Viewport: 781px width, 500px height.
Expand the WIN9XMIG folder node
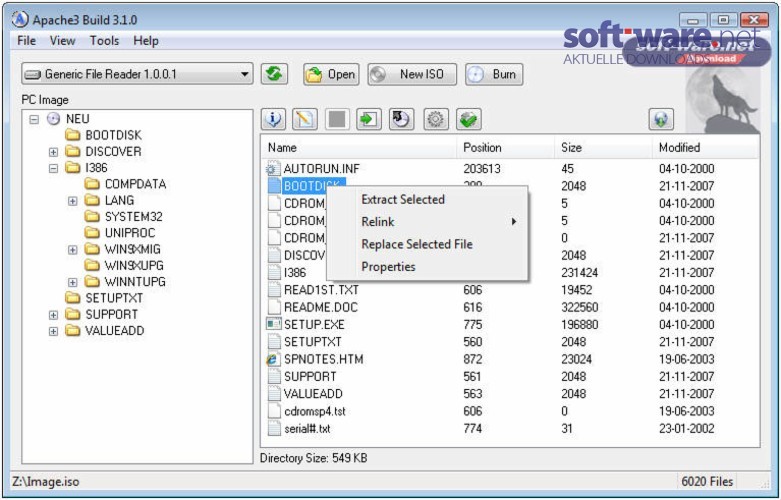[x=73, y=250]
